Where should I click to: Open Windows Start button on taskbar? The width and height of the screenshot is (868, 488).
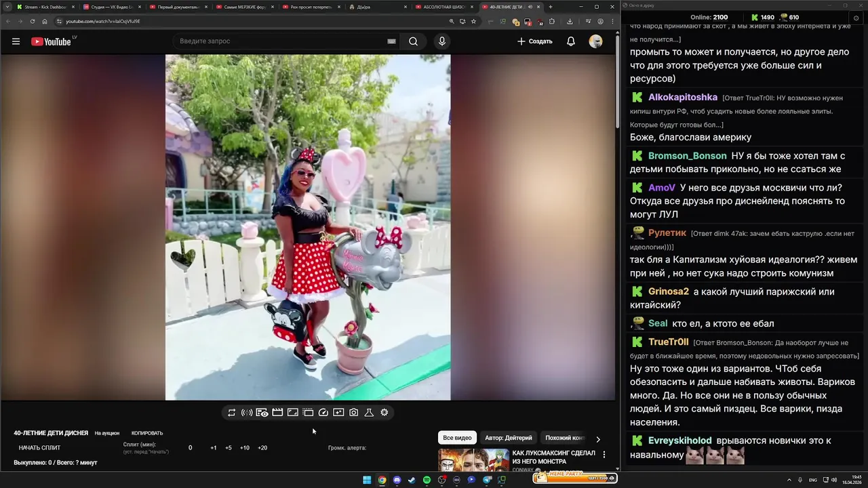(x=367, y=480)
